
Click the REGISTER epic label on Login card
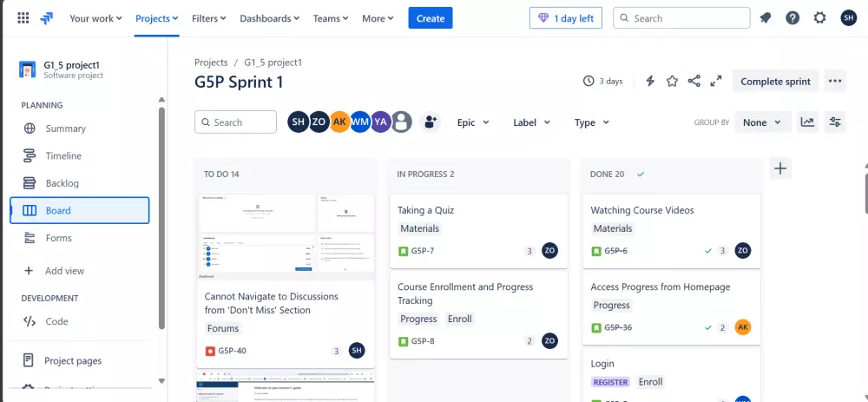(611, 382)
